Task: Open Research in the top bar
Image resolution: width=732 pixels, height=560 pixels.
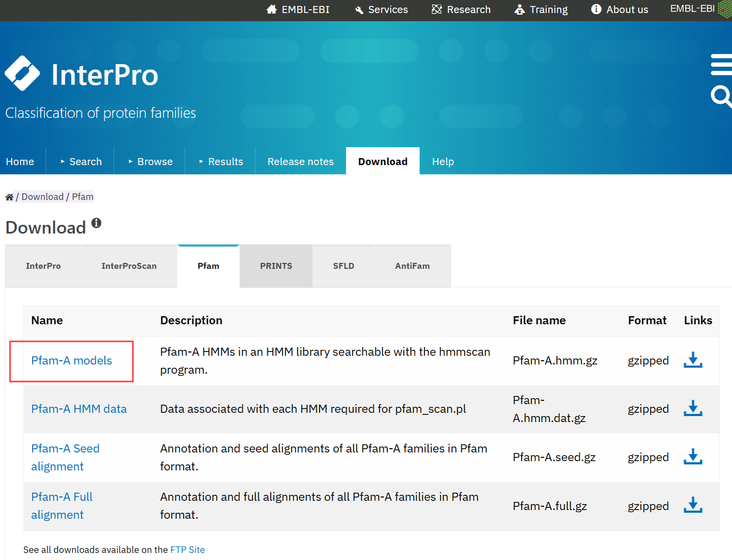Action: [x=461, y=9]
